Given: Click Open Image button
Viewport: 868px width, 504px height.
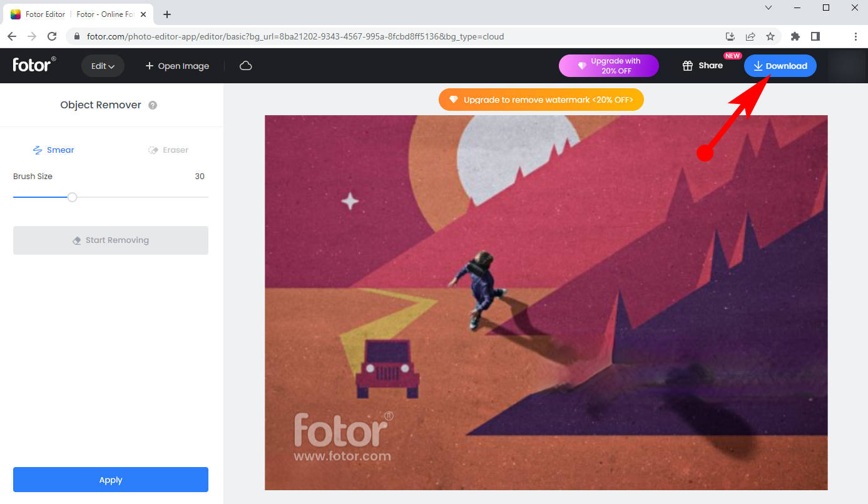Looking at the screenshot, I should click(x=177, y=66).
